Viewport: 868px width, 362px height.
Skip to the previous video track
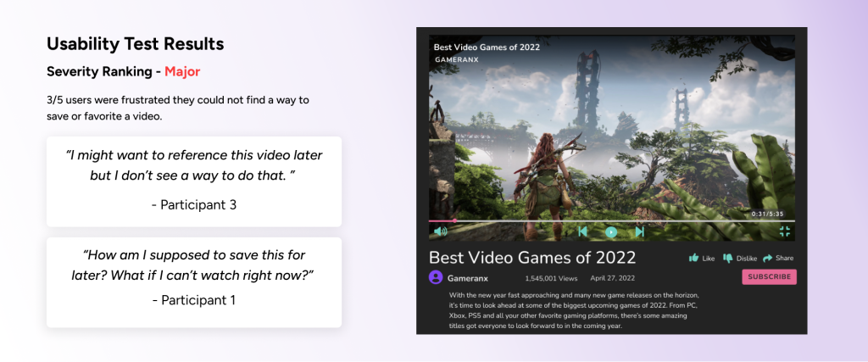(x=582, y=232)
